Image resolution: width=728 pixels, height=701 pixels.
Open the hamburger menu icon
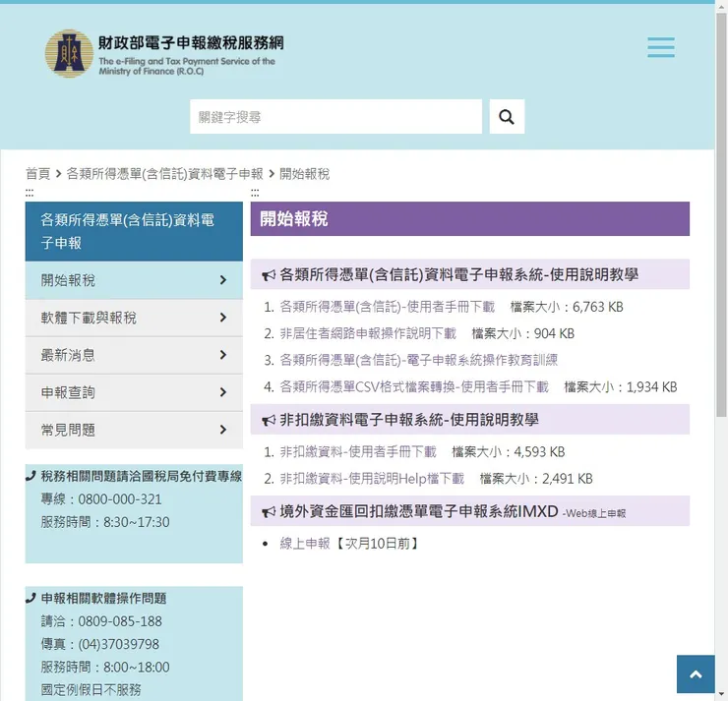[661, 47]
